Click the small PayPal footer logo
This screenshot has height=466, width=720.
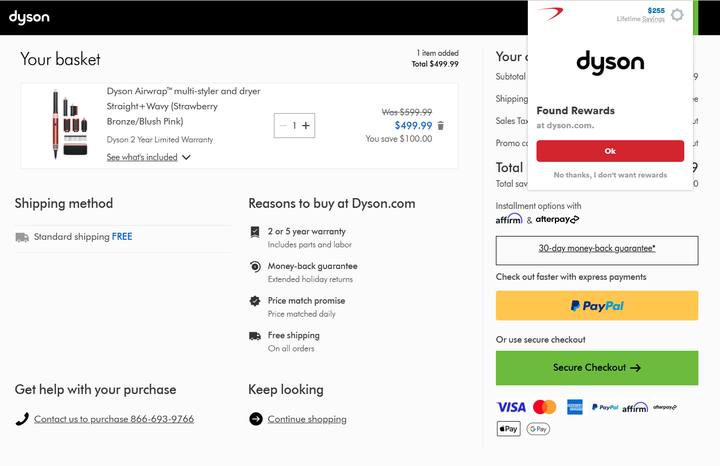[x=605, y=407]
